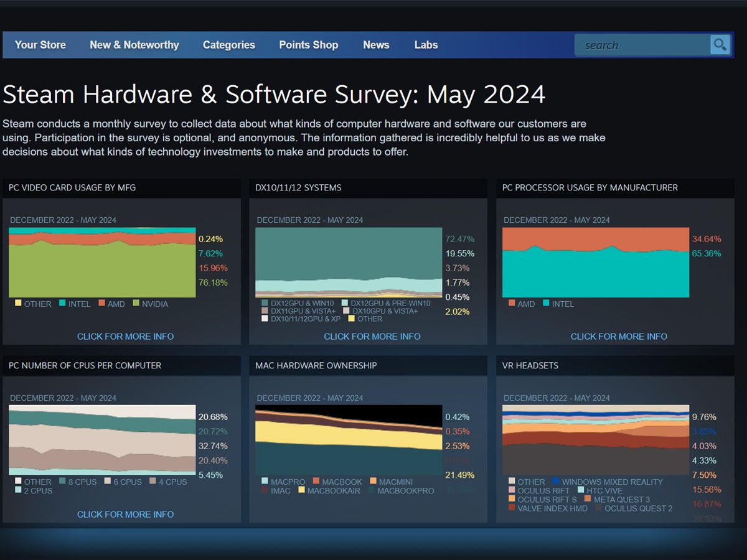This screenshot has width=747, height=560.
Task: Open the Your Store menu
Action: (40, 45)
